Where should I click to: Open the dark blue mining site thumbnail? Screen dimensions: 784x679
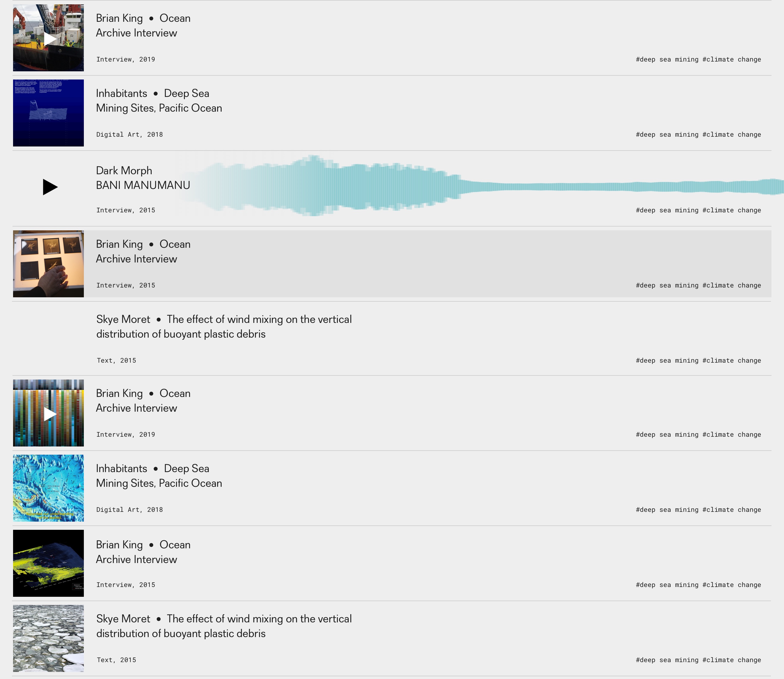pyautogui.click(x=48, y=113)
